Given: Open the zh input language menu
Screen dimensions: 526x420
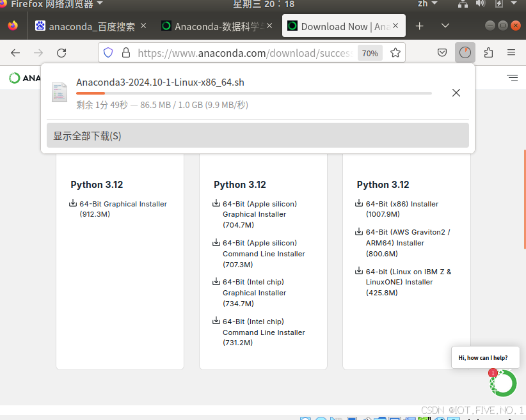Looking at the screenshot, I should (x=427, y=4).
